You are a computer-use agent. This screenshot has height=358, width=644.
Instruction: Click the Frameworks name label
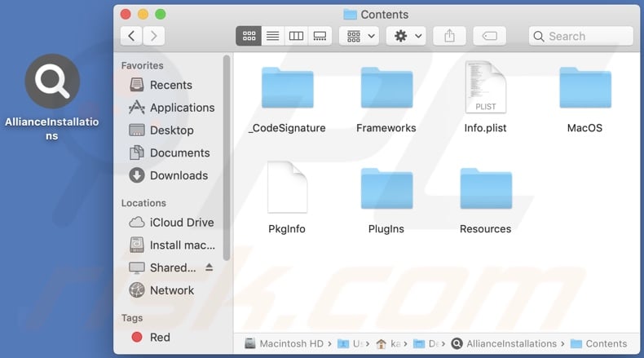coord(386,128)
